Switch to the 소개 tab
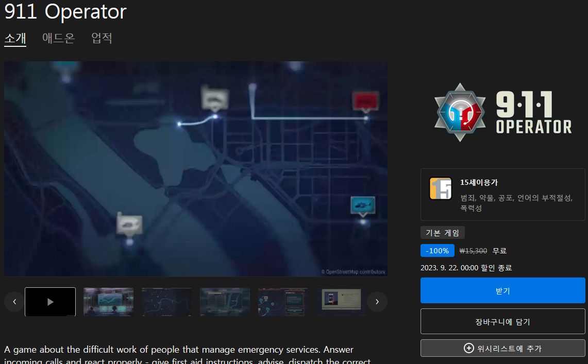The width and height of the screenshot is (588, 364). [x=15, y=38]
